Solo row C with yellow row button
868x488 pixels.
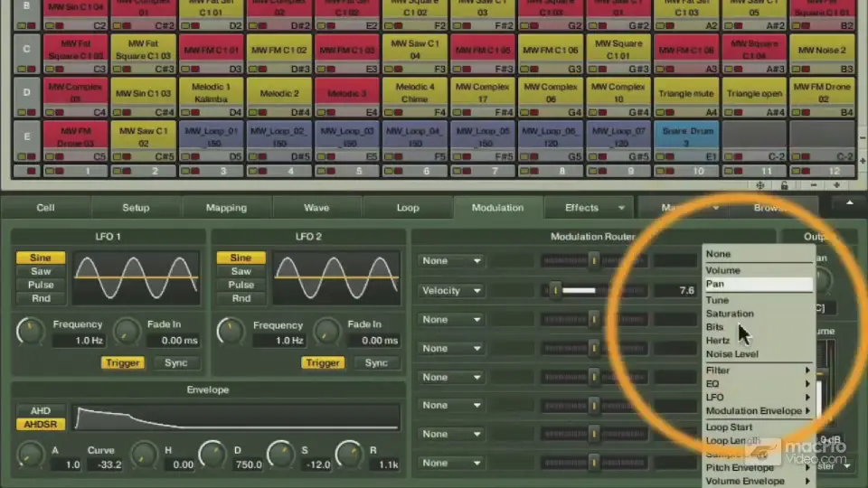(22, 70)
